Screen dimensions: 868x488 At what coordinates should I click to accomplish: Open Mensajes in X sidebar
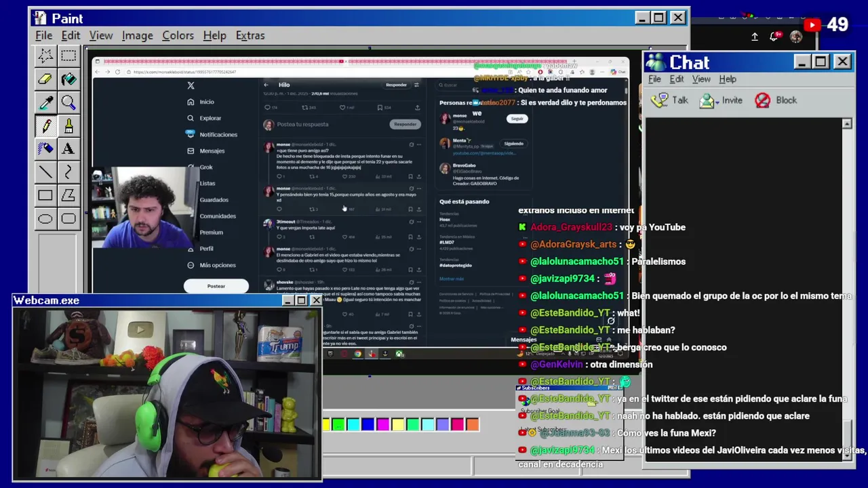tap(205, 150)
